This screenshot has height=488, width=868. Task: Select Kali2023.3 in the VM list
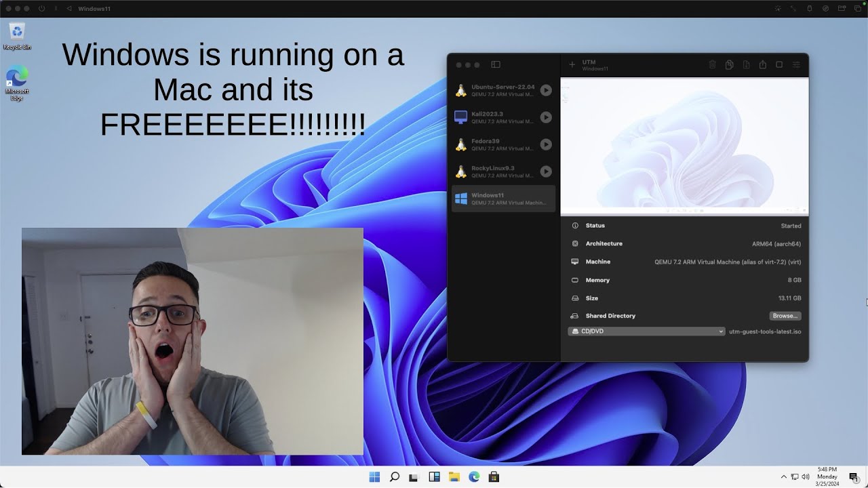pyautogui.click(x=503, y=117)
